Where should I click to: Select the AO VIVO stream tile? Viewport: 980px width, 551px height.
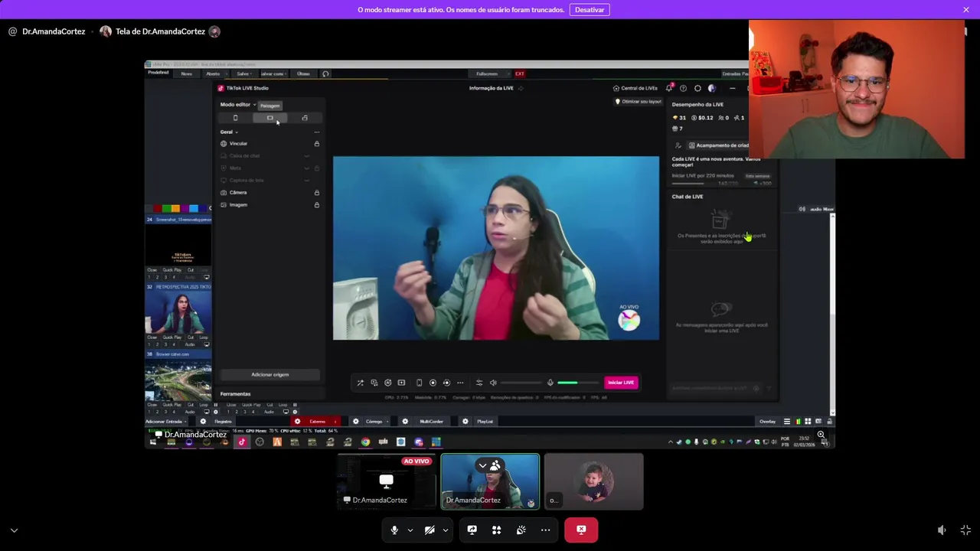[x=387, y=481]
